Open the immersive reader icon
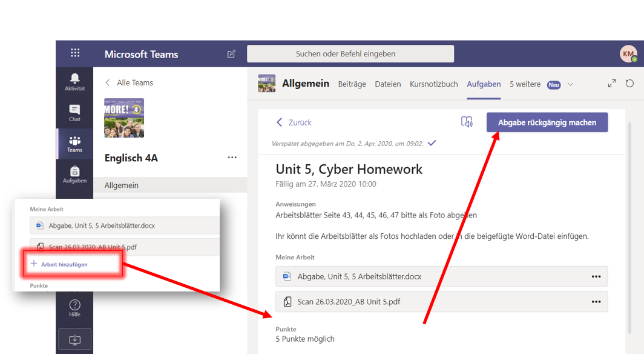This screenshot has width=644, height=363. pyautogui.click(x=467, y=122)
